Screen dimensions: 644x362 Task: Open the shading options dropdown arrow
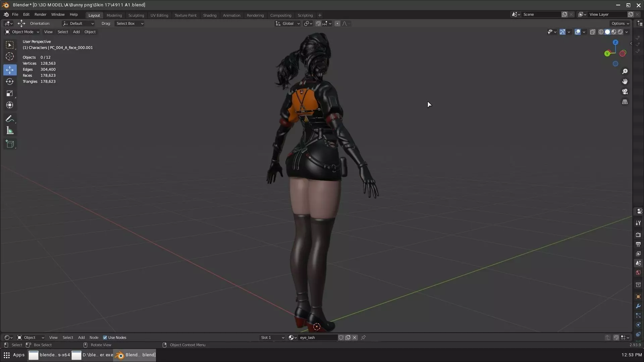[x=627, y=32]
